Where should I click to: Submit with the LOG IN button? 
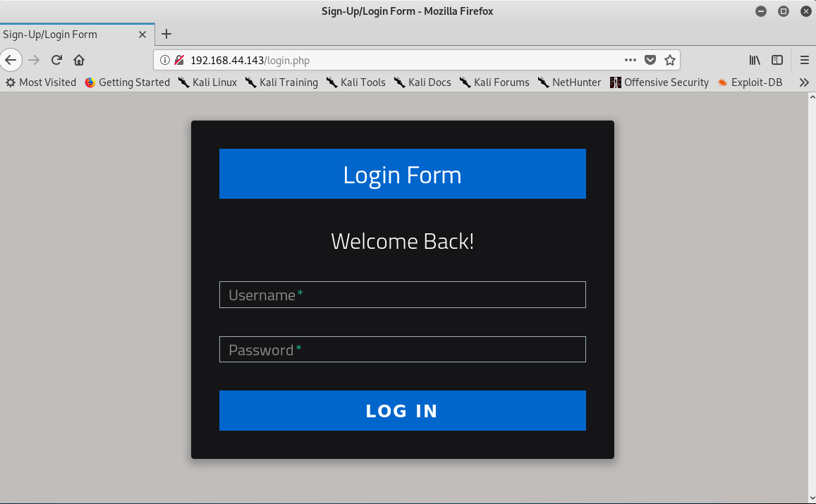tap(402, 410)
